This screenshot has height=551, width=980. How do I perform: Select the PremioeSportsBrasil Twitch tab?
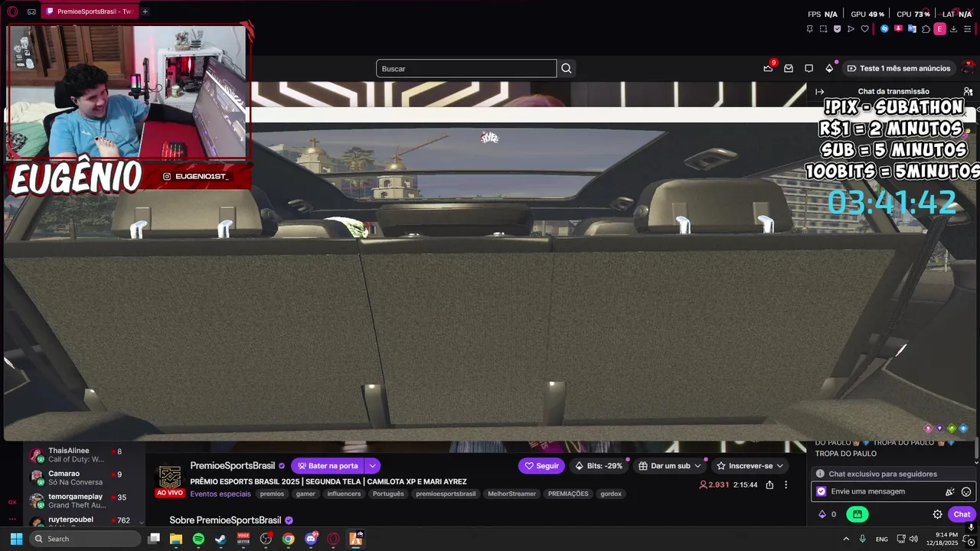89,11
